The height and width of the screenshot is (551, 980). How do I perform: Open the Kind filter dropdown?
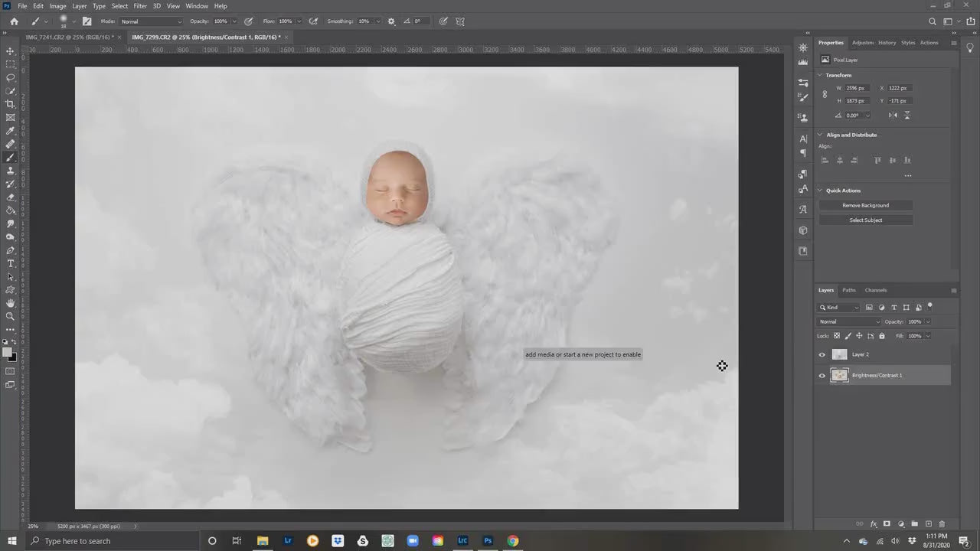click(840, 307)
